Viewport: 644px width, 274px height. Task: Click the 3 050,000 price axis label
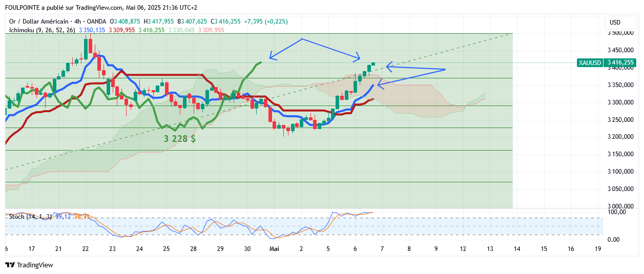[621, 189]
